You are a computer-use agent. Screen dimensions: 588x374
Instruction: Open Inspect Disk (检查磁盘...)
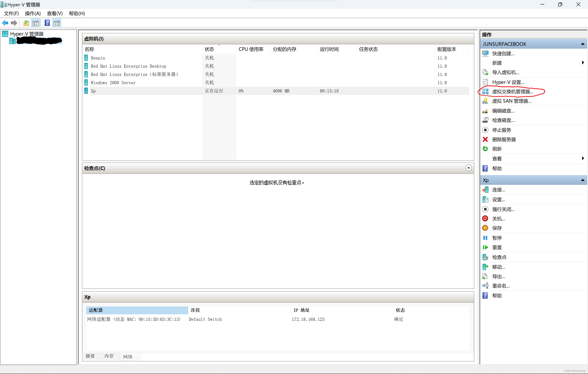503,120
